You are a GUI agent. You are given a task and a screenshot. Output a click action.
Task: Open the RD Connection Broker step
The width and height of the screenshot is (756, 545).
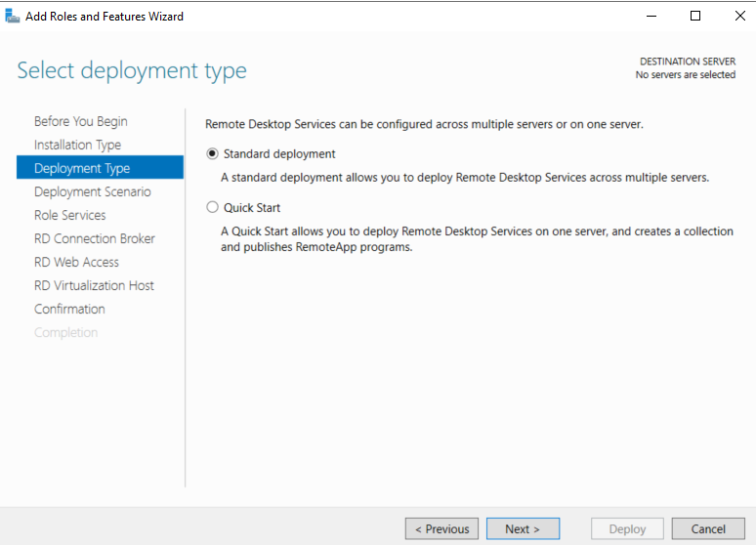(95, 238)
